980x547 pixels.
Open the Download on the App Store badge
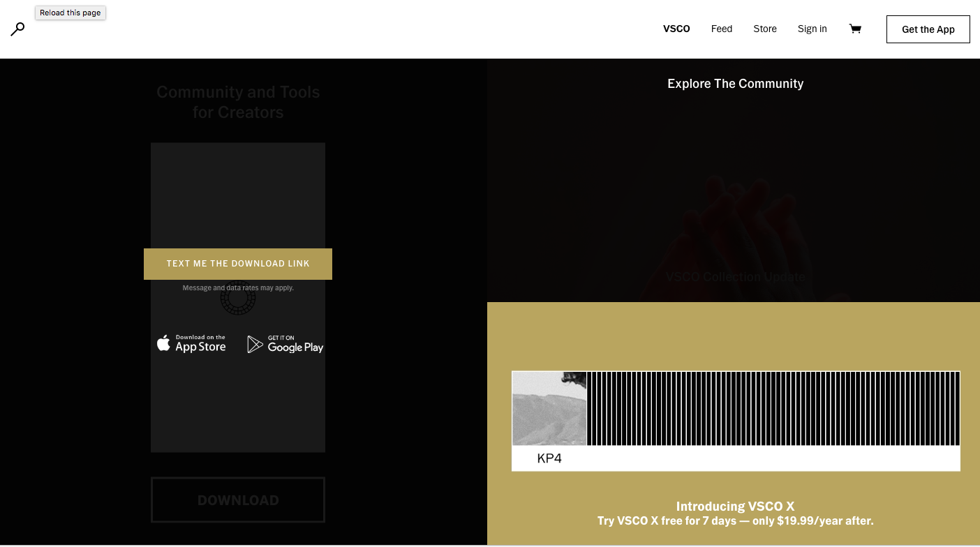pos(191,343)
